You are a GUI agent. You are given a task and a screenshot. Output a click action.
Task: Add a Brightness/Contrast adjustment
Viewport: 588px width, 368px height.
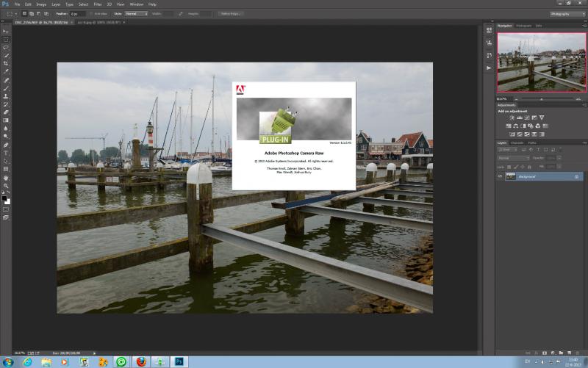(x=512, y=118)
